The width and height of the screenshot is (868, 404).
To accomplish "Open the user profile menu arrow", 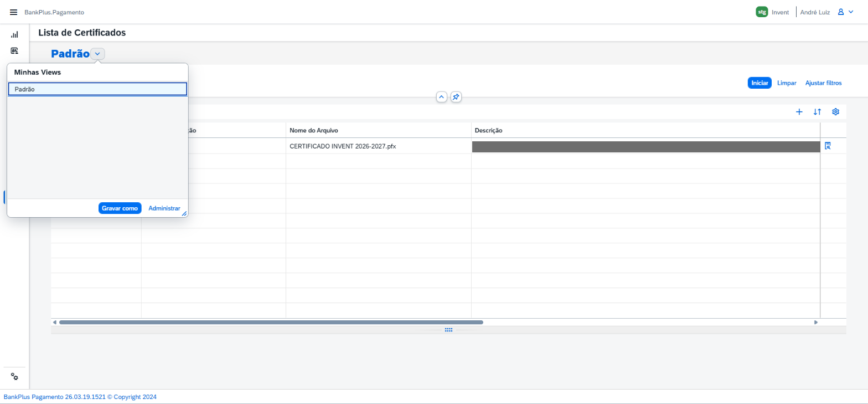I will [x=851, y=12].
